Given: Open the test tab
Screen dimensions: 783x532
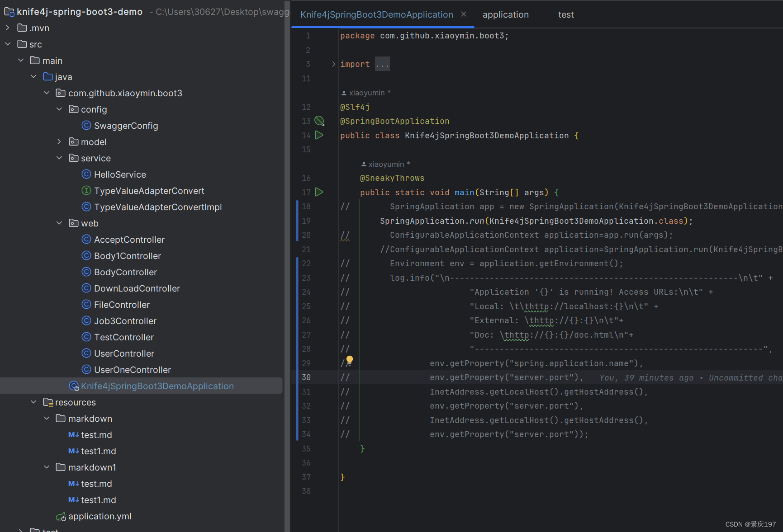Looking at the screenshot, I should pyautogui.click(x=565, y=14).
